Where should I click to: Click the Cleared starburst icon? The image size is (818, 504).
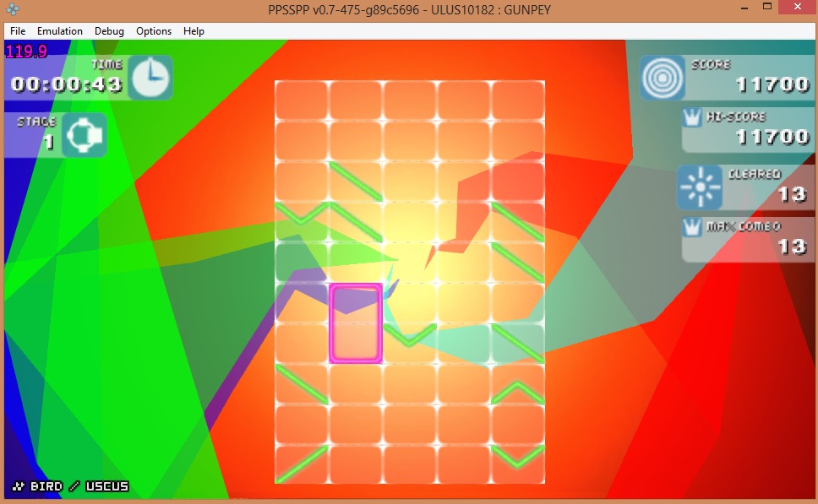(x=700, y=187)
